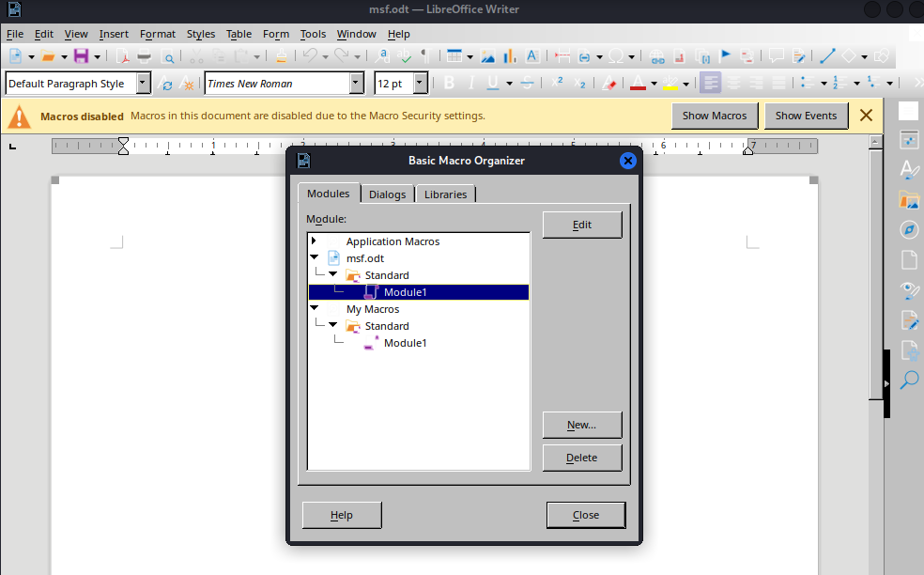Open the font size dropdown
The height and width of the screenshot is (575, 924).
pos(422,84)
